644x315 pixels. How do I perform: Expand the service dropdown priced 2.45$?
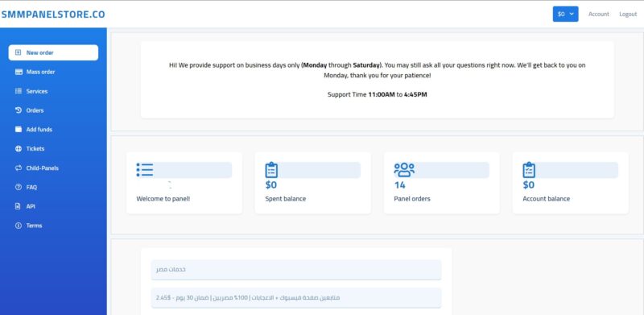point(296,297)
